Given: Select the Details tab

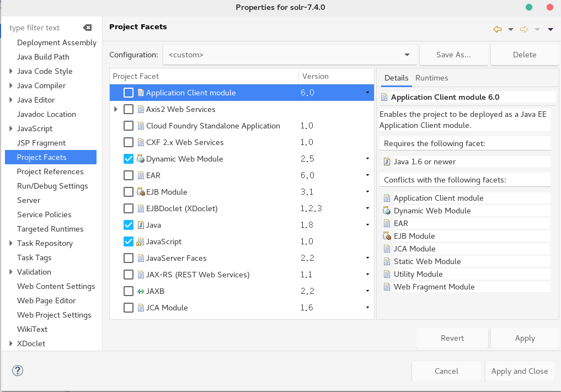Looking at the screenshot, I should tap(397, 78).
